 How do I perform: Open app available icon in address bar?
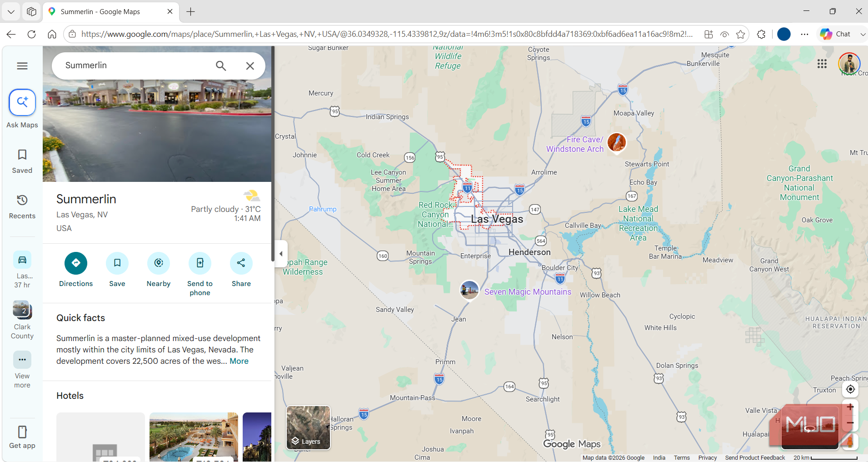[708, 34]
